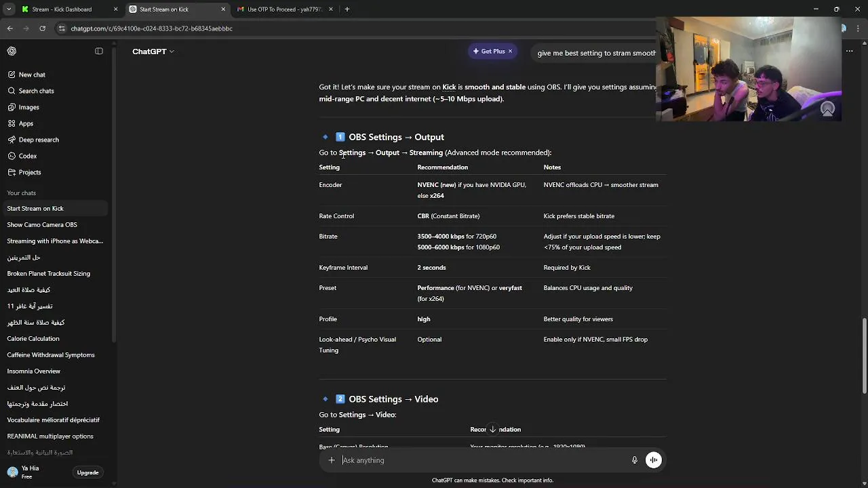Open Apps section in sidebar

[26, 123]
